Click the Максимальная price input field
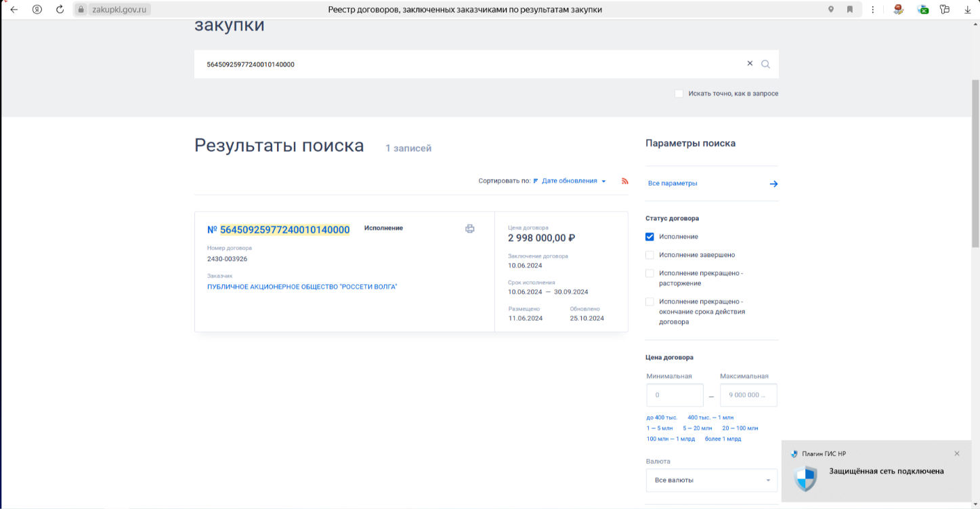Screen dimensions: 980x509 (x=748, y=395)
